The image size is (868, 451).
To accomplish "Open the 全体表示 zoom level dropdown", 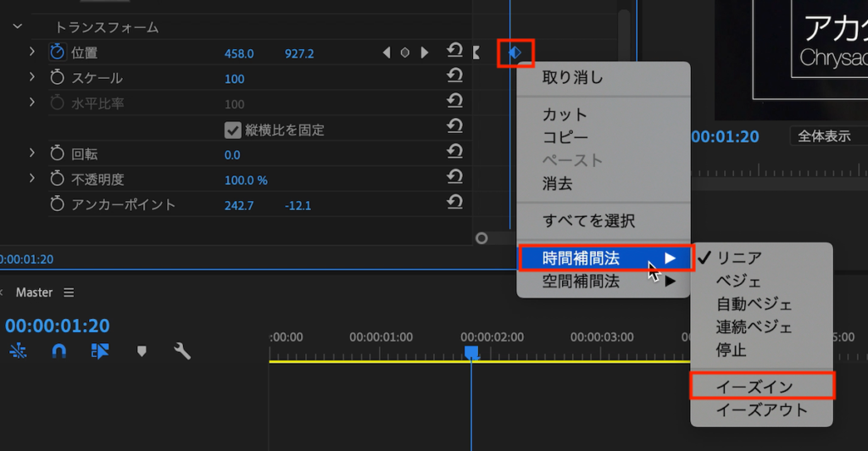I will (x=829, y=136).
